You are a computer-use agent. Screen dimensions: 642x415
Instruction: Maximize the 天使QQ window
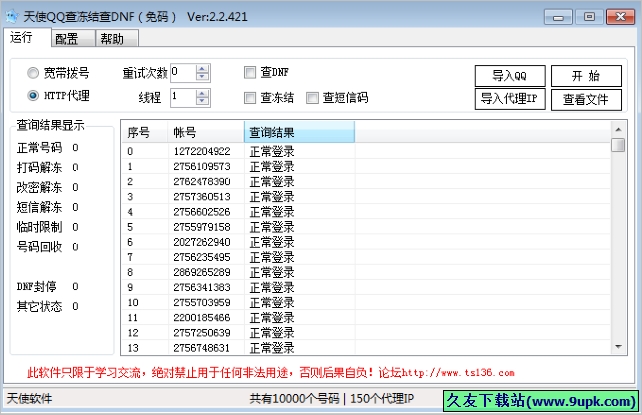point(589,17)
